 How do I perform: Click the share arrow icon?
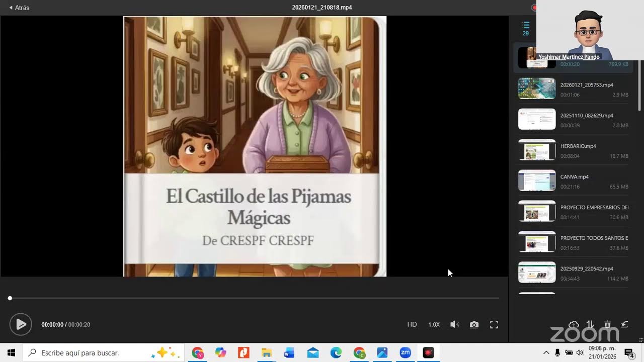pos(624,324)
